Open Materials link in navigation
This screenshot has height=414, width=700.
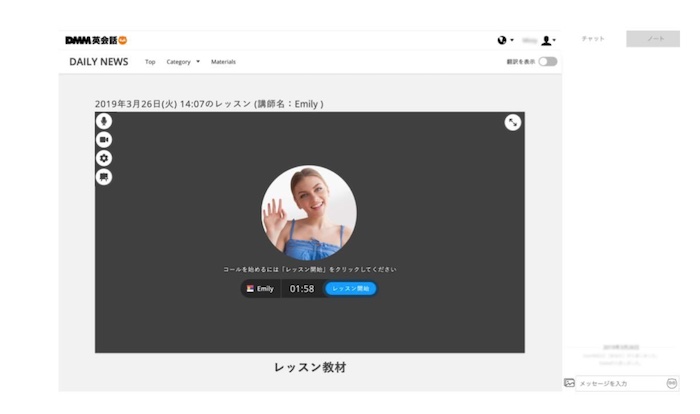tap(223, 62)
